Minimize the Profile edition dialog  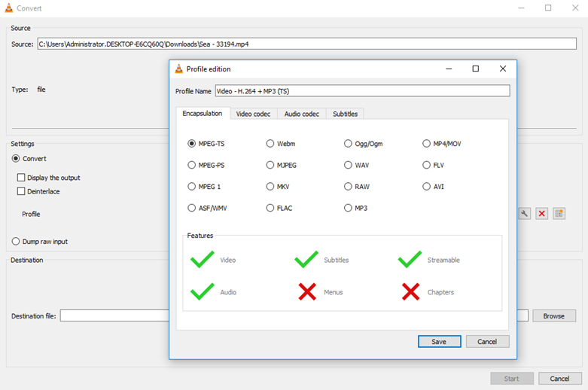[x=449, y=69]
